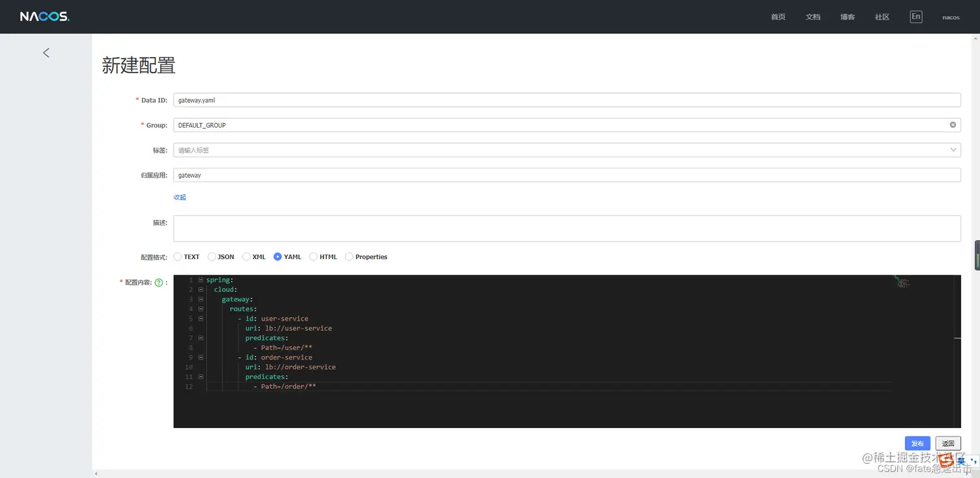Collapse the routes: block on line 4
Image resolution: width=980 pixels, height=478 pixels.
point(201,309)
